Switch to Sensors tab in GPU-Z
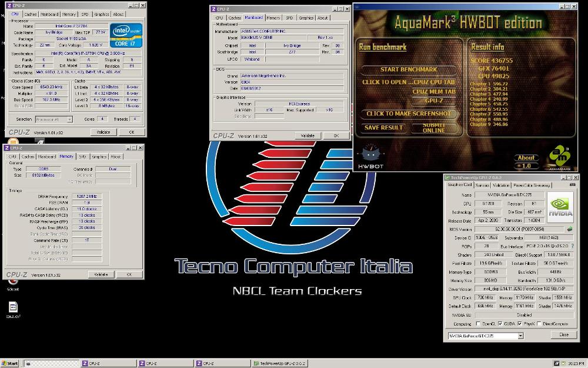 482,185
